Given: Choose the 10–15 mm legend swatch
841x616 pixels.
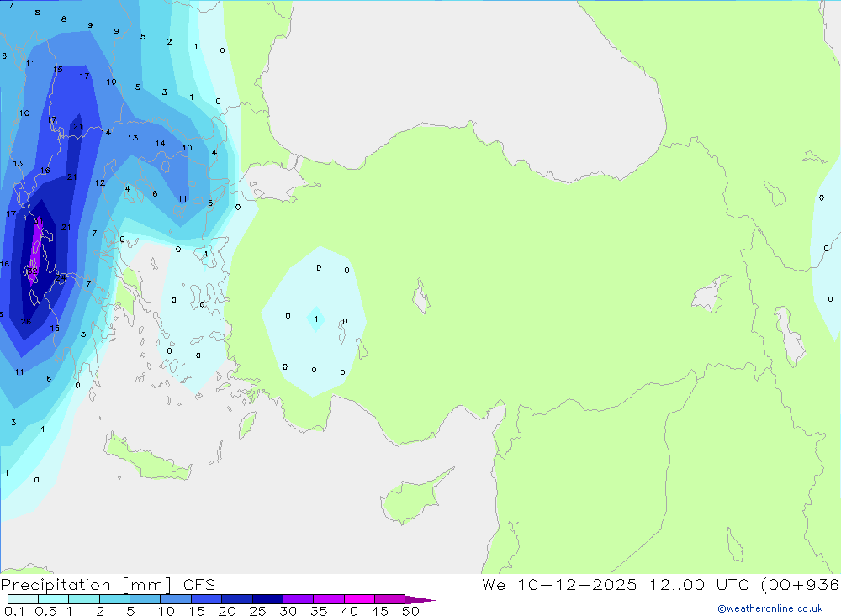Looking at the screenshot, I should pos(176,599).
